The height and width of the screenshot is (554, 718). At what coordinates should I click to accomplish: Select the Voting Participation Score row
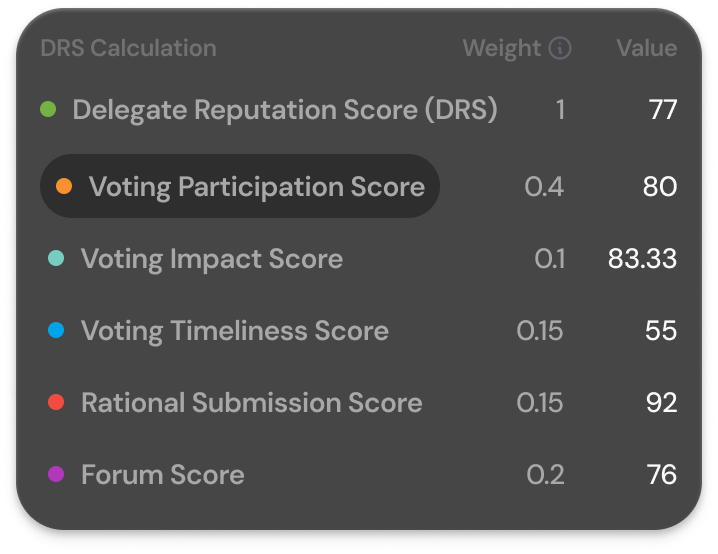(240, 187)
